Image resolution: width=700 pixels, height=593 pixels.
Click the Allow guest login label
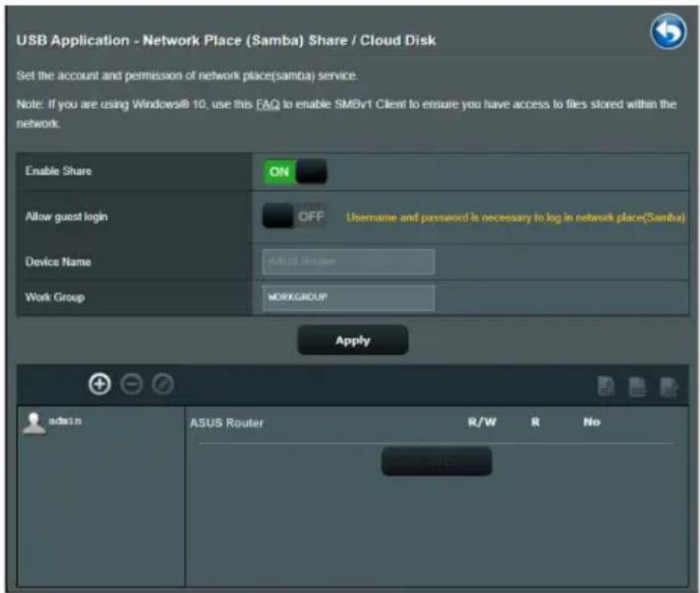pyautogui.click(x=66, y=217)
